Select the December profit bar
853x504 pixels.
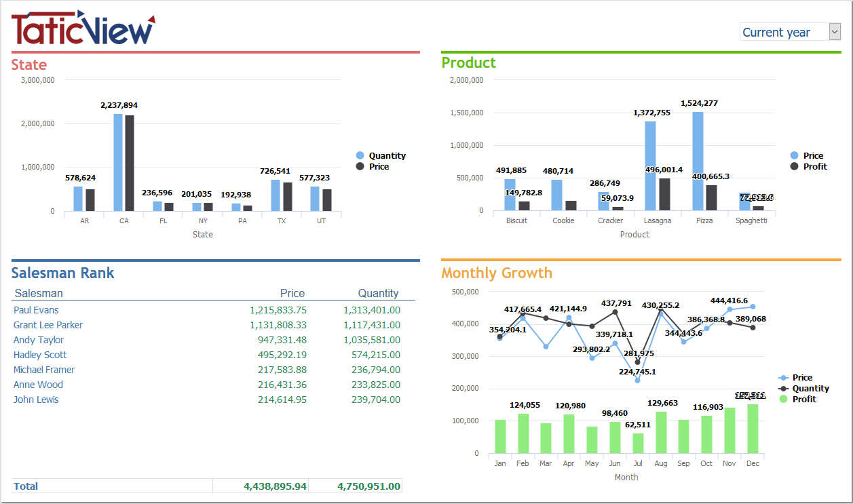(753, 429)
